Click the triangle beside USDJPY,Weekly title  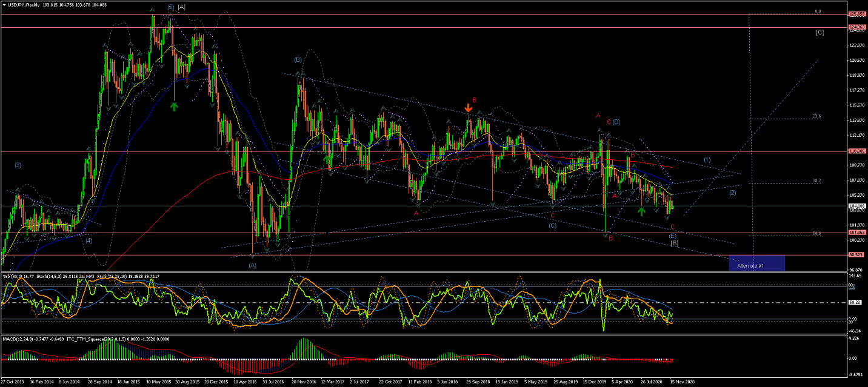click(4, 5)
